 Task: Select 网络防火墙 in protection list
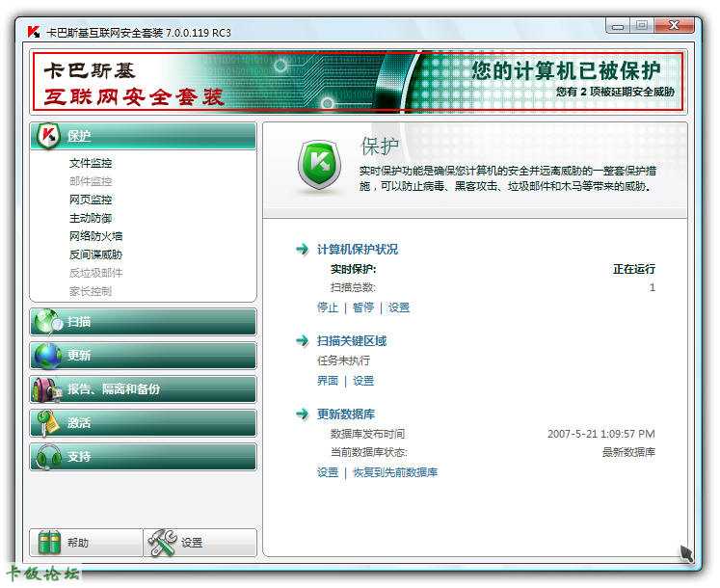(96, 236)
